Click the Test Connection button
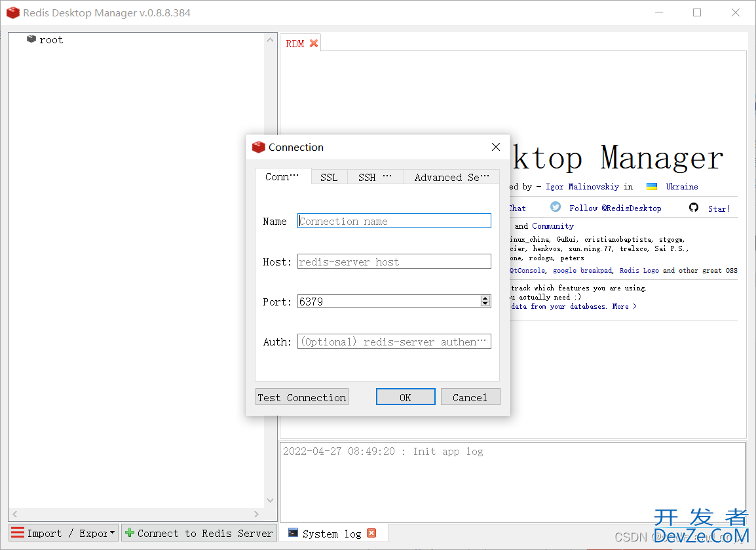 pyautogui.click(x=302, y=397)
